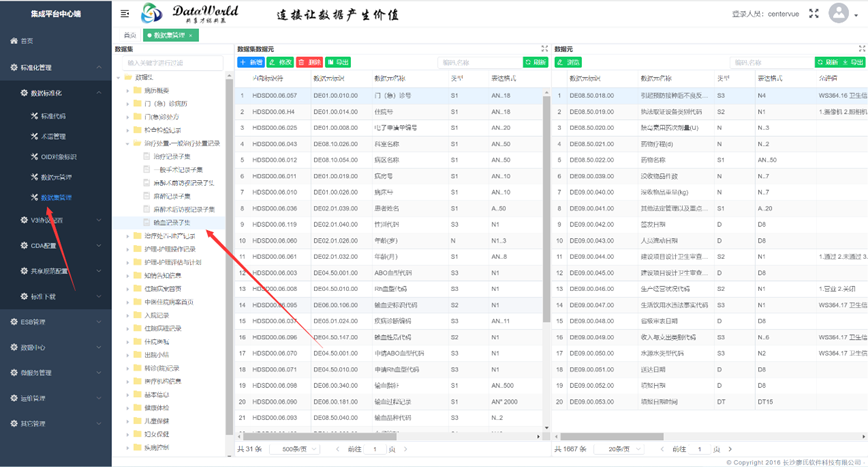This screenshot has height=467, width=868.
Task: Click 导出 in the 数据集数据元 toolbar
Action: [x=338, y=63]
